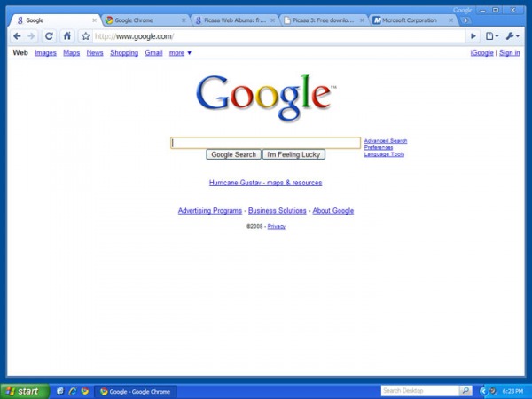Reload the current page
532x399 pixels.
pyautogui.click(x=49, y=36)
